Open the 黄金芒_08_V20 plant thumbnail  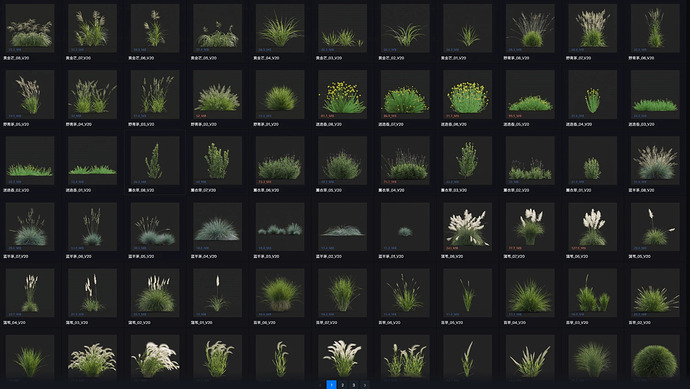coord(30,28)
